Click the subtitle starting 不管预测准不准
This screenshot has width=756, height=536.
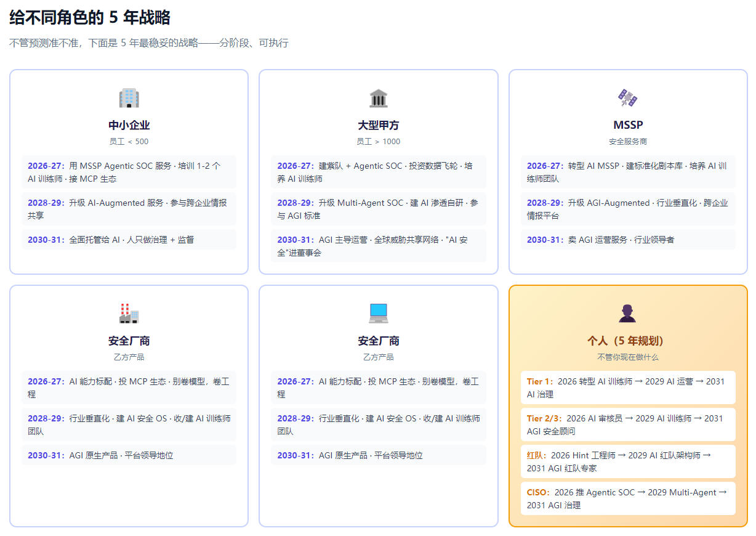pyautogui.click(x=149, y=43)
